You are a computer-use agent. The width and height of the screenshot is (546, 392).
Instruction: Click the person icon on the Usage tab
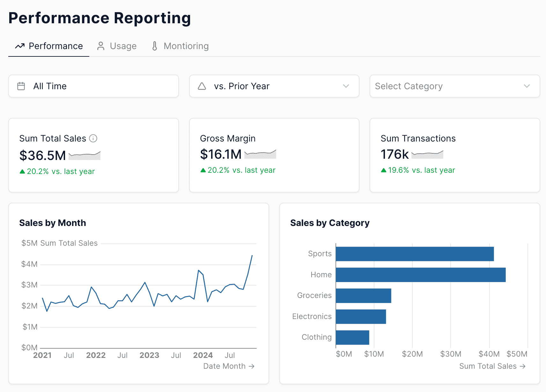pos(101,46)
